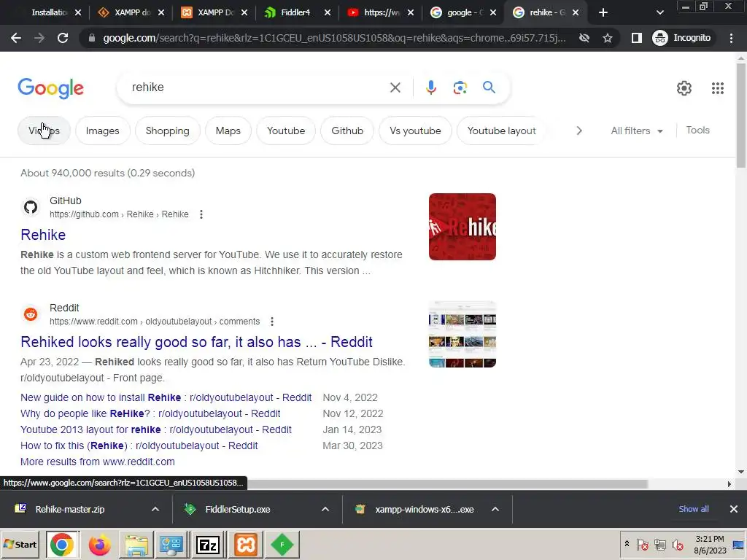Screen dimensions: 747x560
Task: Open 7-Zip from the taskbar
Action: 208,545
